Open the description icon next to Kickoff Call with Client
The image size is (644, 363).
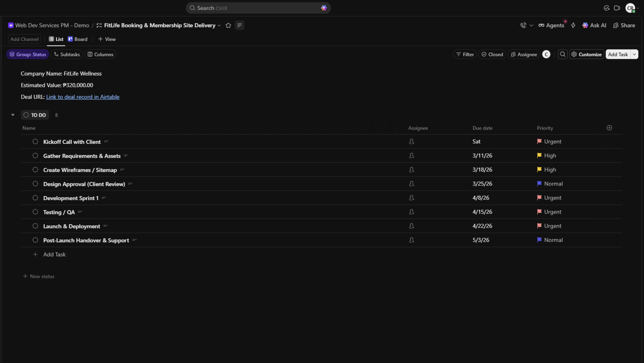106,142
